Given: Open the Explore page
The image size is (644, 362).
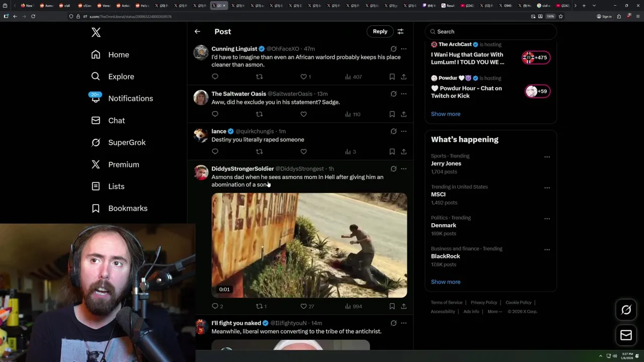Looking at the screenshot, I should 113,76.
